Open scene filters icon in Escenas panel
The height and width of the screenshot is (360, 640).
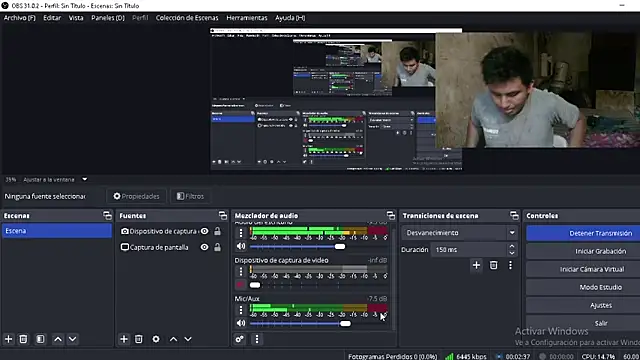40,339
